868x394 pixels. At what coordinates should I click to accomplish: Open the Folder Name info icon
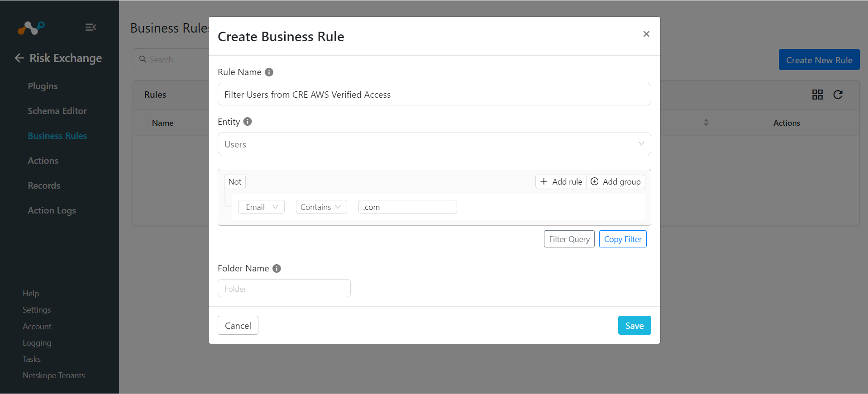277,268
